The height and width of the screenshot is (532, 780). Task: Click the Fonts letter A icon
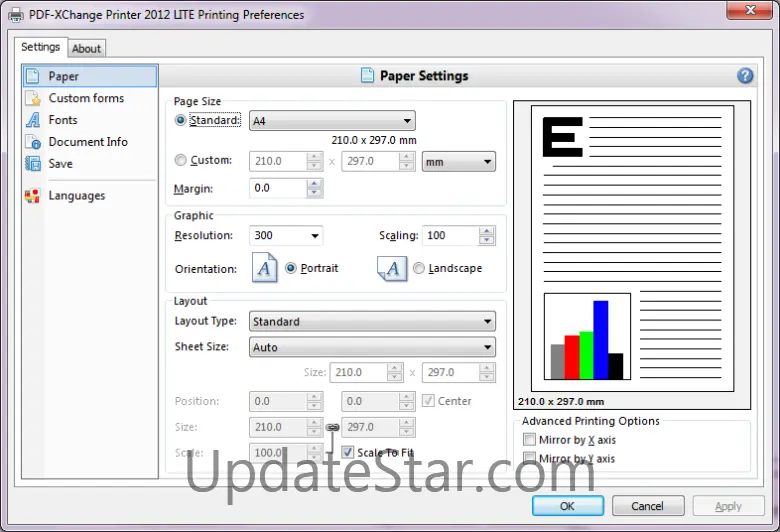tap(33, 120)
